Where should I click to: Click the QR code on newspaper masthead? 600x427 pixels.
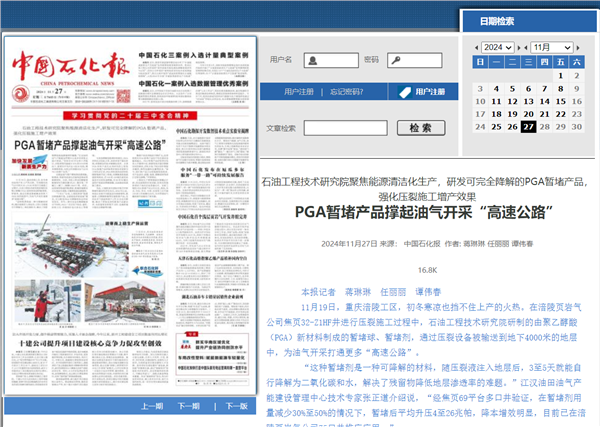[123, 96]
